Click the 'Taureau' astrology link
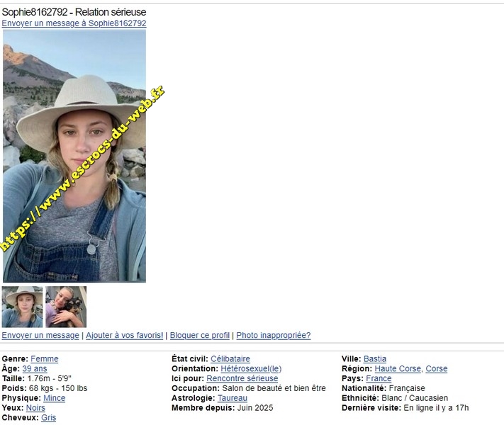 pyautogui.click(x=233, y=398)
